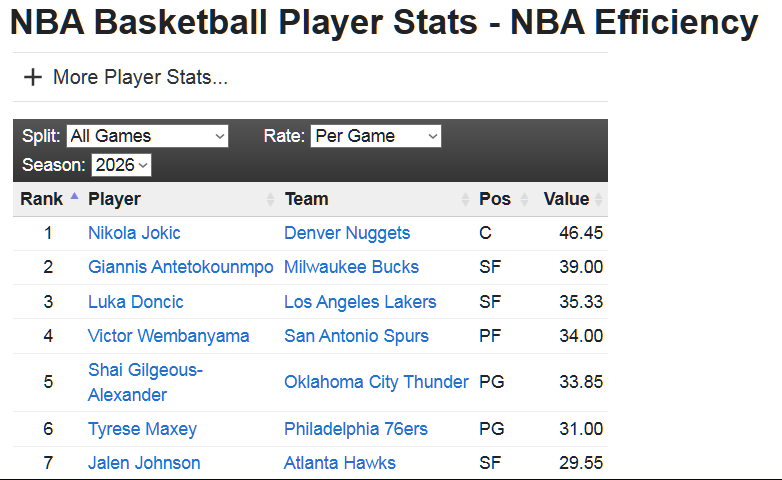The image size is (782, 480).
Task: Click the Team column sort arrows
Action: pos(465,199)
